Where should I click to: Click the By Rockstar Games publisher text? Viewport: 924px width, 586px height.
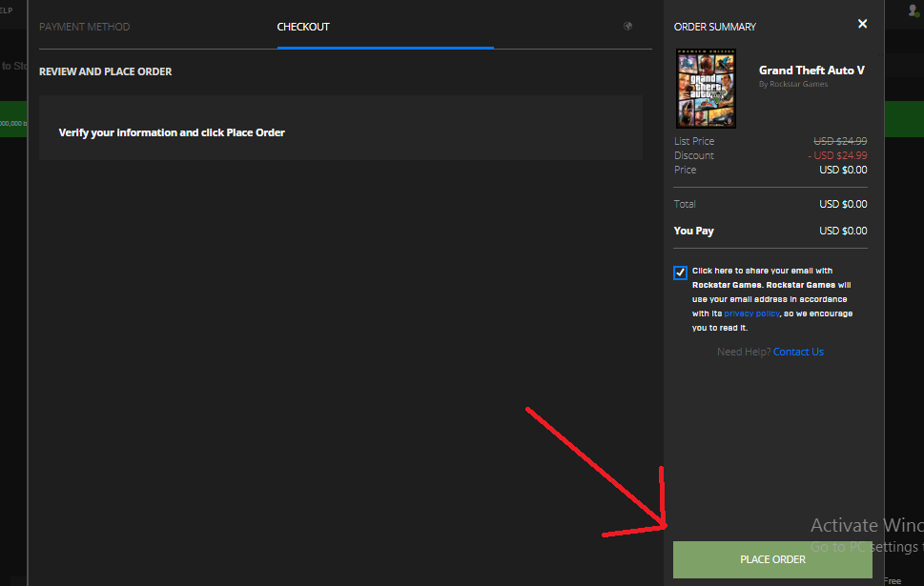pos(793,84)
